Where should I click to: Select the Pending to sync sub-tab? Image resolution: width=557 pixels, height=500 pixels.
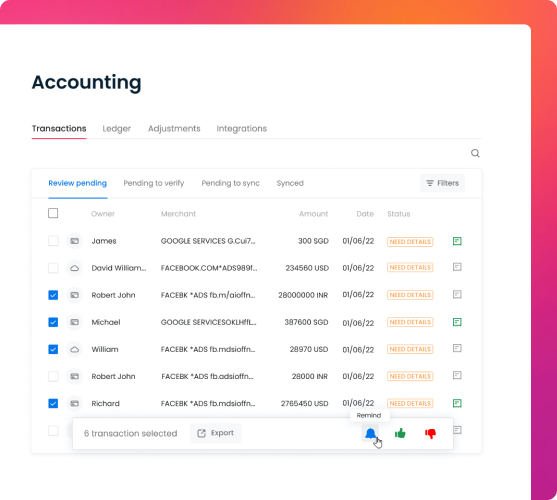click(231, 183)
